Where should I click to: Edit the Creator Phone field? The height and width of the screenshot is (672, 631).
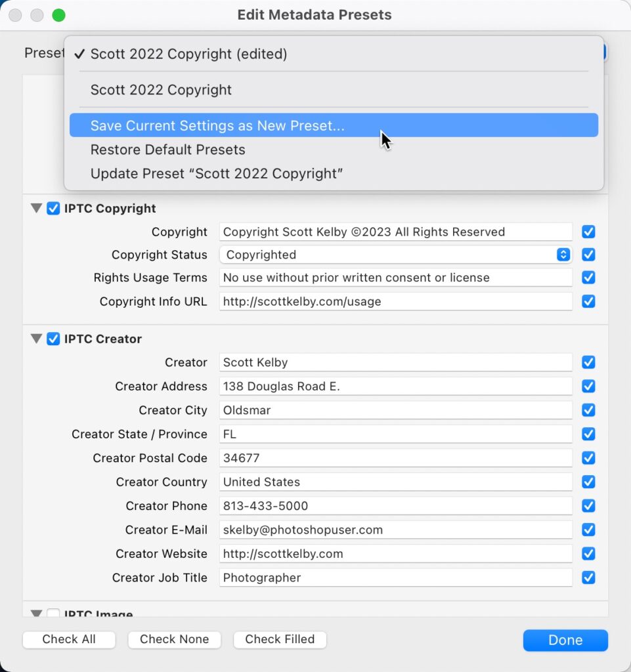[396, 506]
